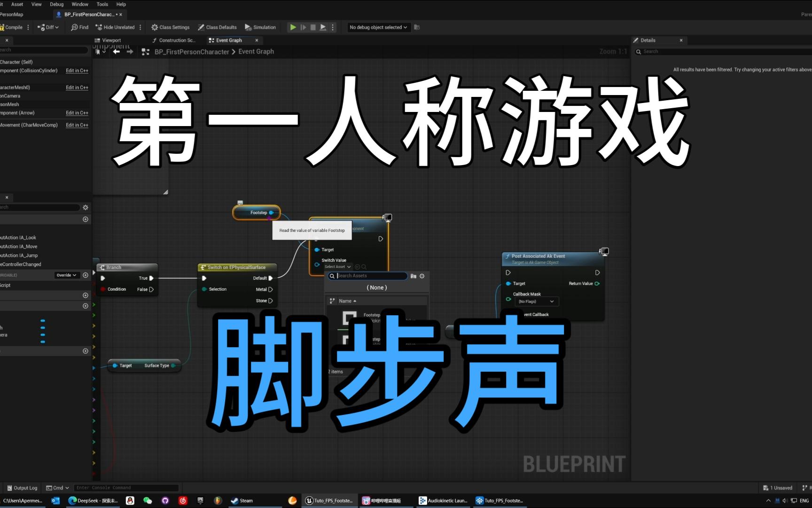The width and height of the screenshot is (812, 508).
Task: Launch Steam from the taskbar
Action: (x=242, y=500)
